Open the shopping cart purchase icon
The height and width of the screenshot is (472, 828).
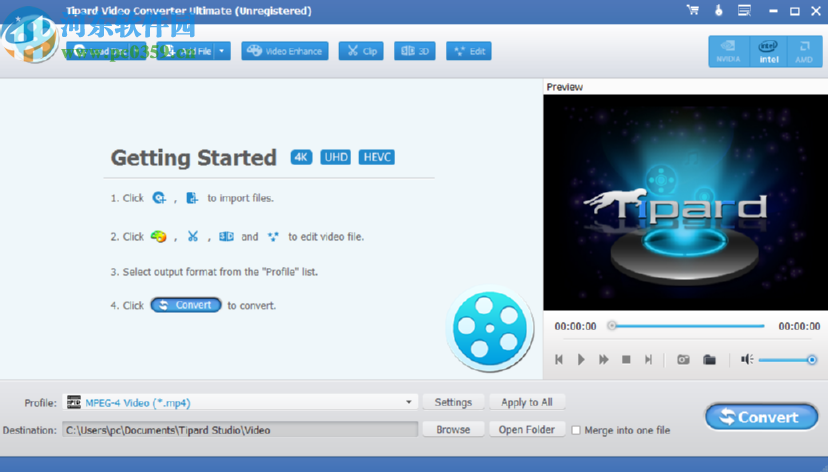pos(693,10)
